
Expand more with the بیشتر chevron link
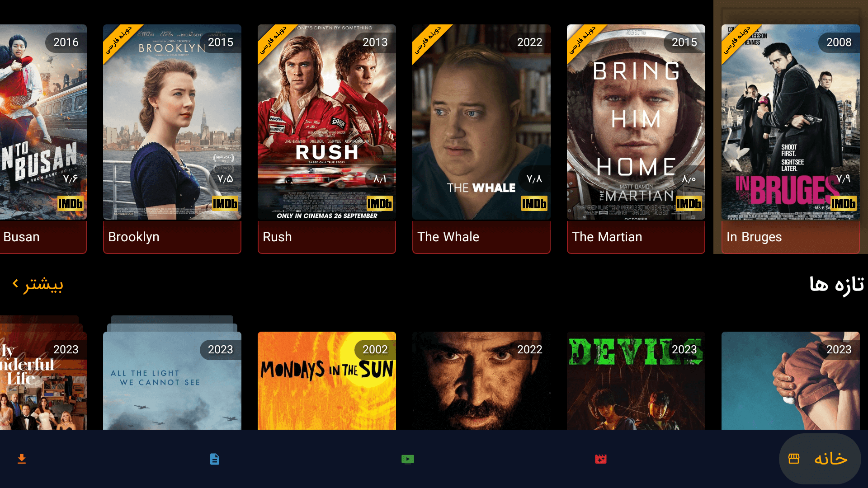pos(38,284)
